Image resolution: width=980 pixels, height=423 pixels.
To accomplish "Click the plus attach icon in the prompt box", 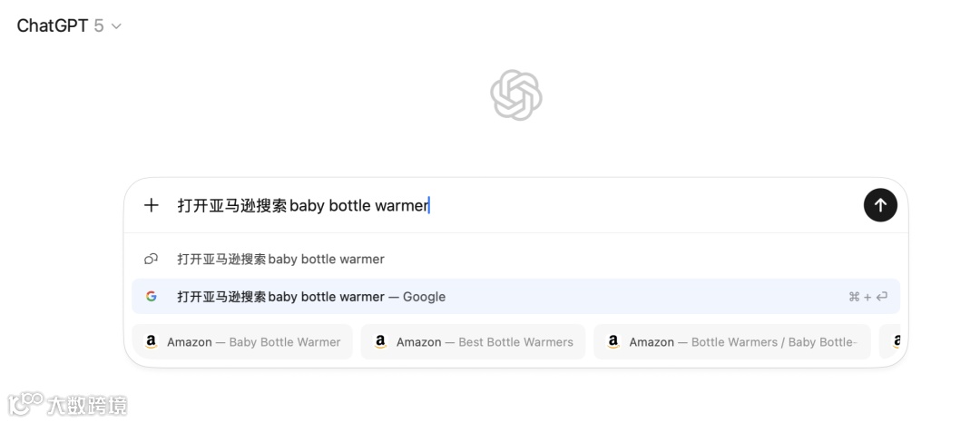I will point(152,205).
